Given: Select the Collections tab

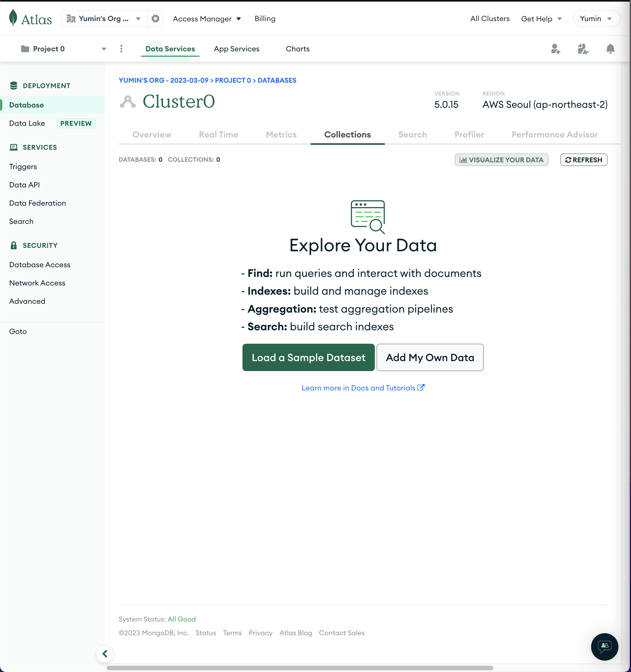Looking at the screenshot, I should pyautogui.click(x=348, y=135).
